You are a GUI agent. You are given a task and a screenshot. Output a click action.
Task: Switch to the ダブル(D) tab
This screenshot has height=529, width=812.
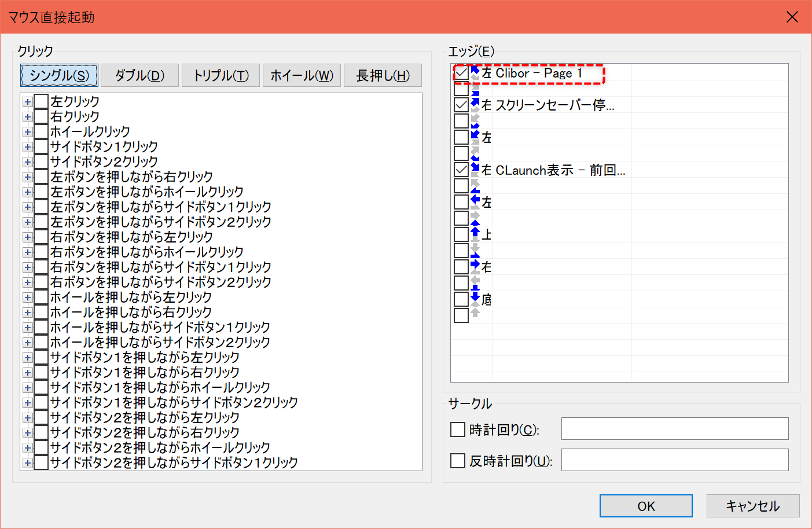(139, 75)
